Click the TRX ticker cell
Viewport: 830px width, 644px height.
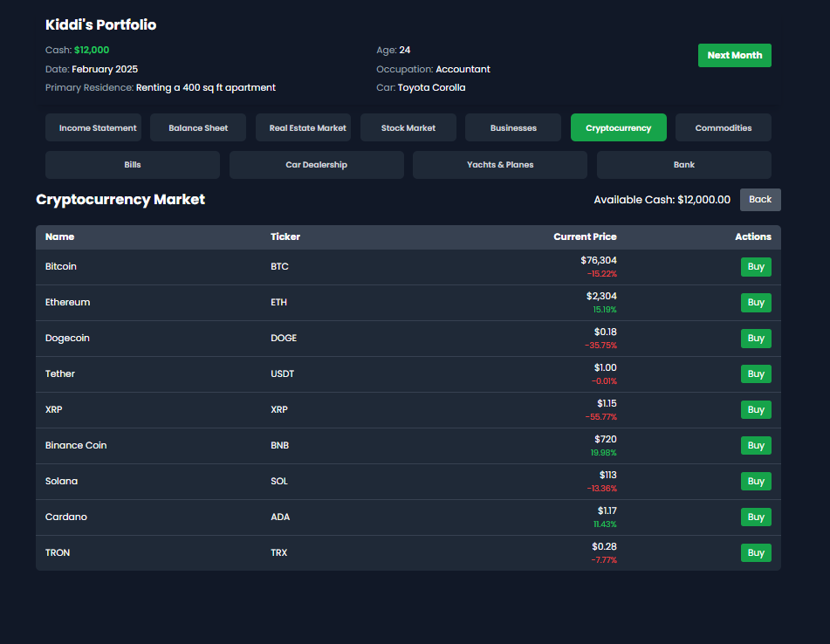pos(278,552)
